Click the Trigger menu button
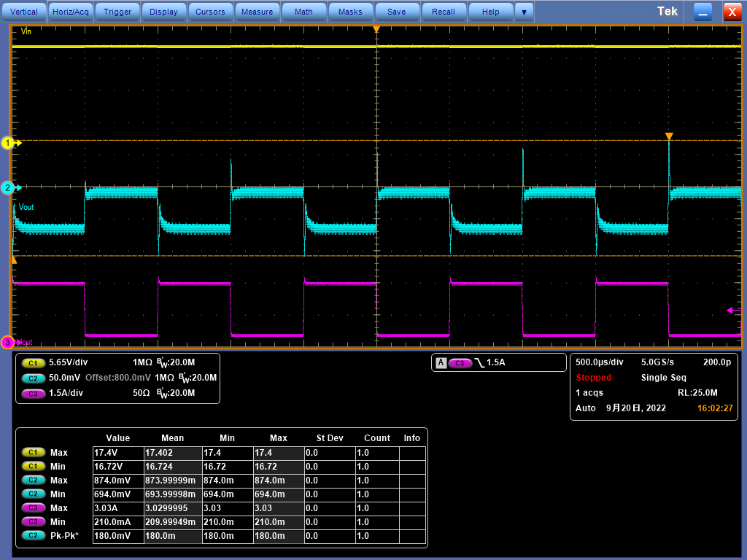The height and width of the screenshot is (560, 747). (x=117, y=12)
